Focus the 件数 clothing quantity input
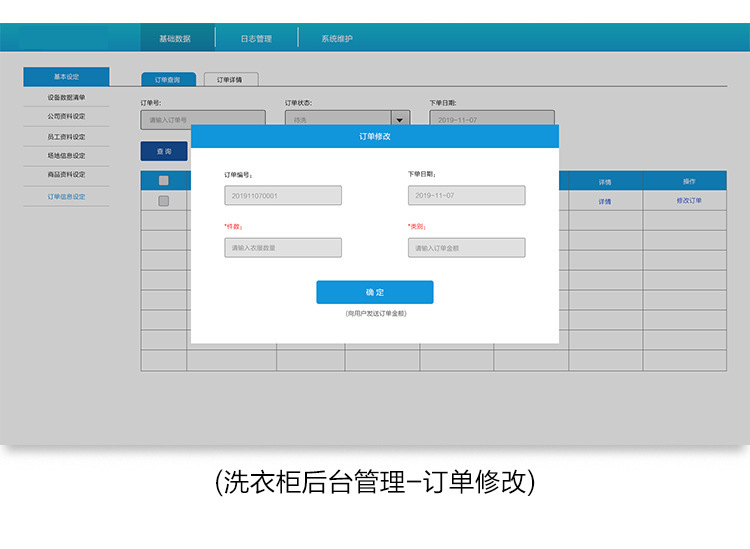The image size is (750, 549). click(282, 247)
